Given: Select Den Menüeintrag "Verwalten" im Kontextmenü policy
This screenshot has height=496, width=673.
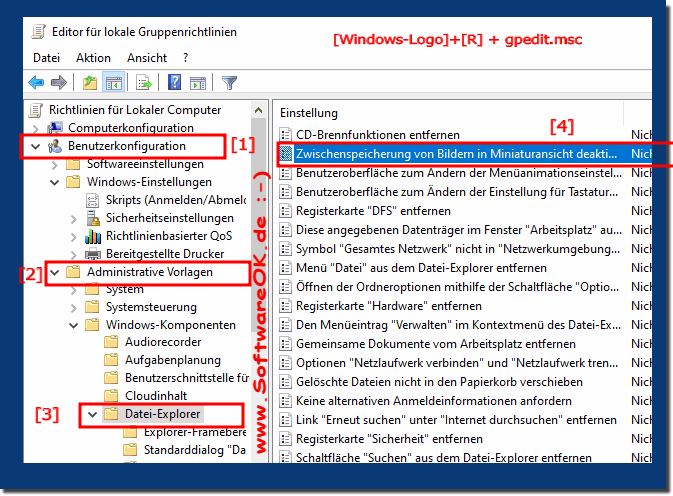Looking at the screenshot, I should pyautogui.click(x=458, y=325).
